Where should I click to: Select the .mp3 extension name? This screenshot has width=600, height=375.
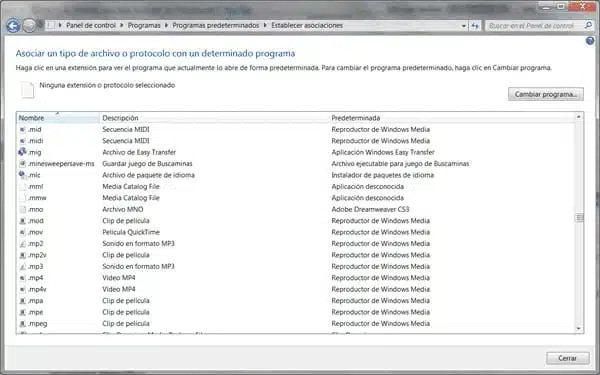[x=36, y=266]
